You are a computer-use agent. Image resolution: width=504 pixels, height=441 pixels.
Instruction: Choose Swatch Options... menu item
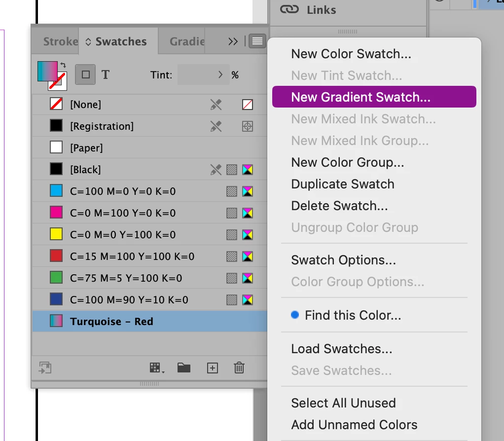click(374, 260)
